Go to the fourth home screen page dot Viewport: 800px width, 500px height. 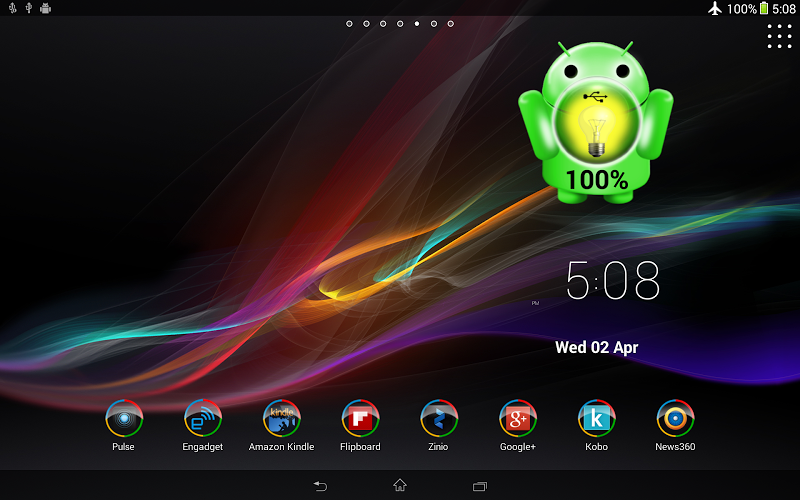pyautogui.click(x=400, y=23)
